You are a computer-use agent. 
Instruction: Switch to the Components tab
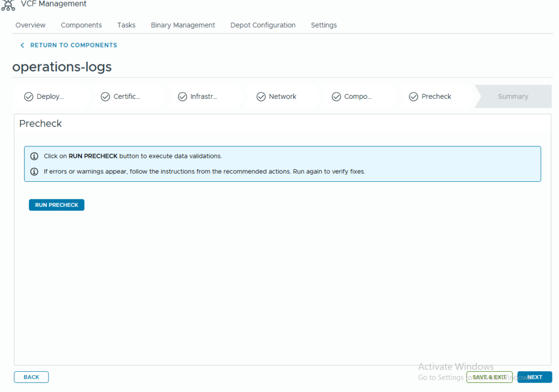coord(81,25)
